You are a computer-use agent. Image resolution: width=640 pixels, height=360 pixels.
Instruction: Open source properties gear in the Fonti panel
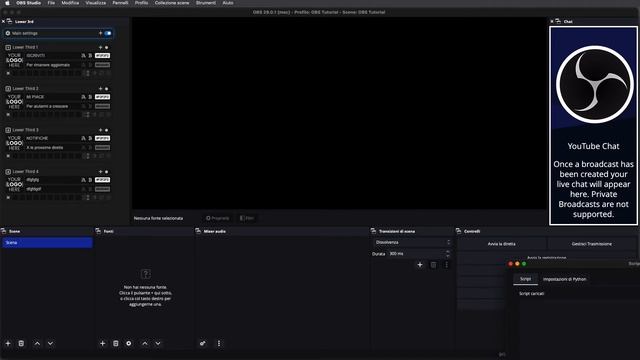pyautogui.click(x=129, y=343)
